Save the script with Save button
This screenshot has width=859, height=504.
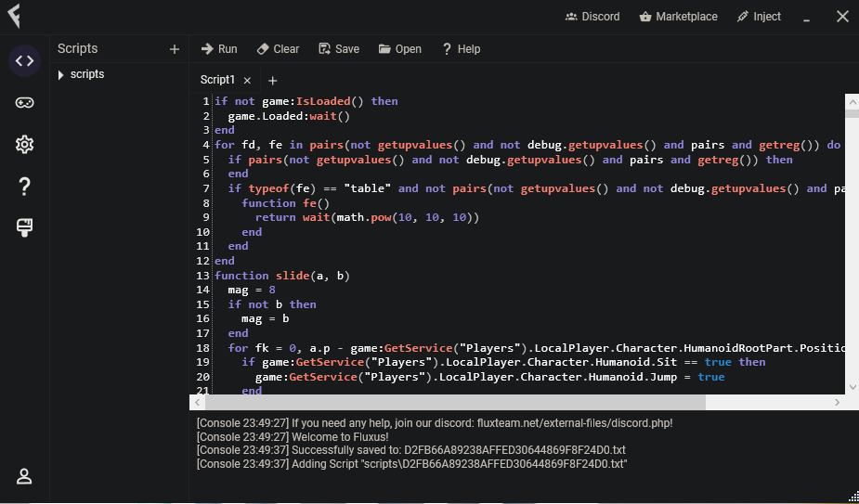click(x=339, y=49)
